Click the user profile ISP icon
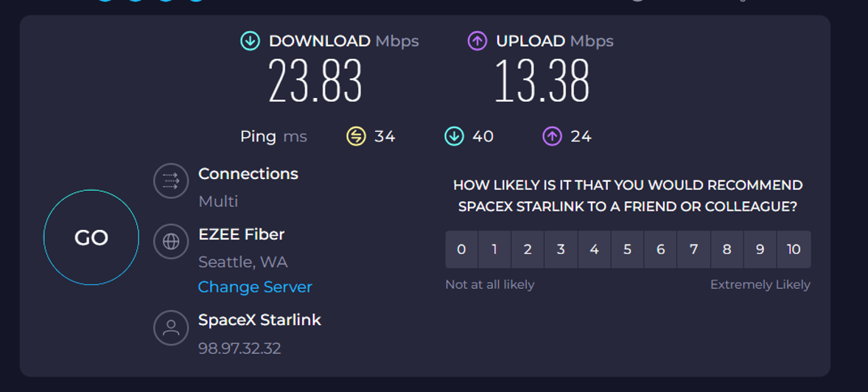868x392 pixels. tap(171, 328)
